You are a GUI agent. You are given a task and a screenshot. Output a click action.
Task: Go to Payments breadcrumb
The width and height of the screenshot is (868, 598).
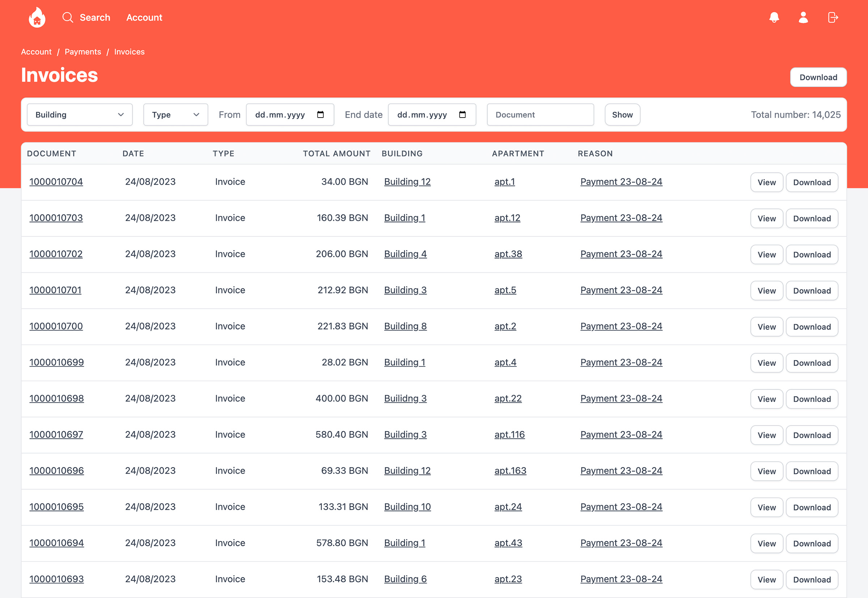pyautogui.click(x=83, y=52)
